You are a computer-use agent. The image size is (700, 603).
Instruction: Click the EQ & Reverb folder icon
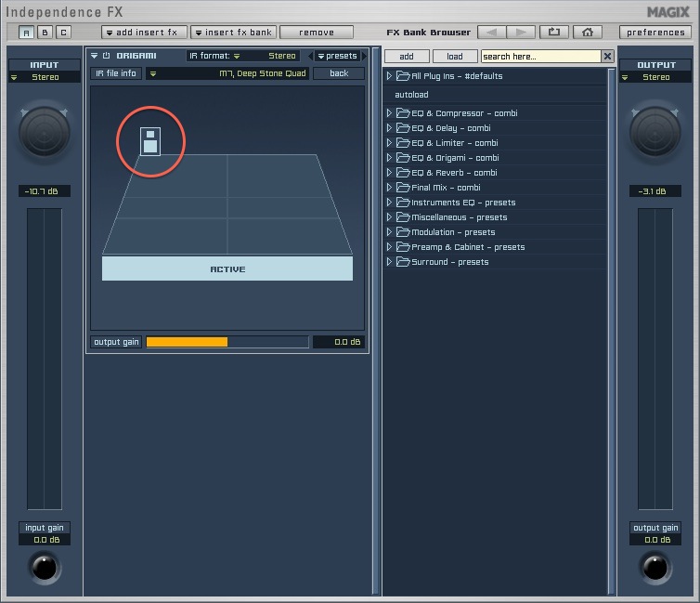(403, 173)
